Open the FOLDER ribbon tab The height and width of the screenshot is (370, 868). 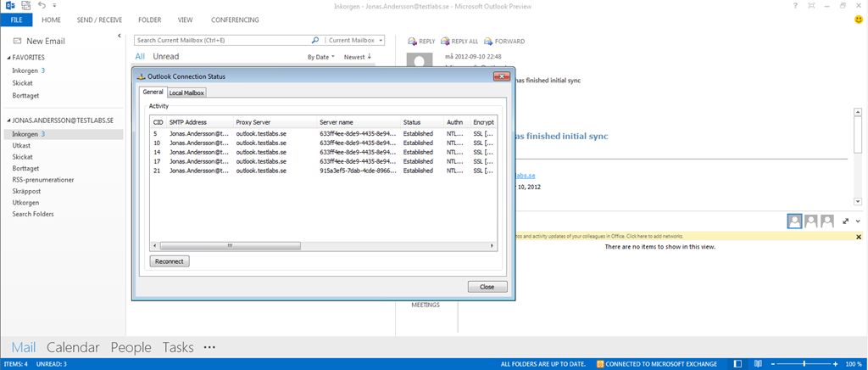point(150,20)
